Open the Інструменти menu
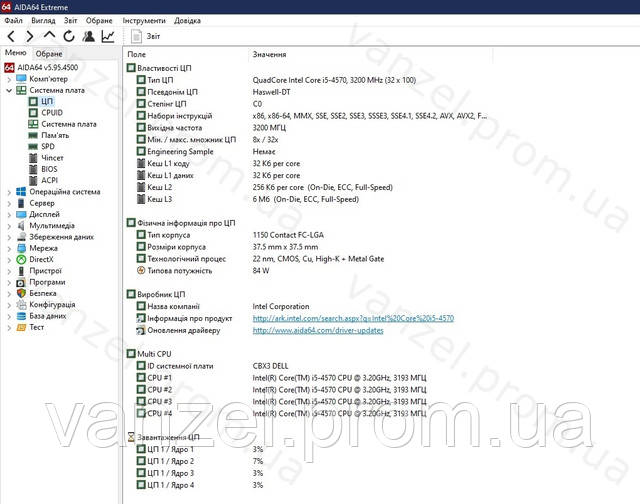 [x=145, y=20]
